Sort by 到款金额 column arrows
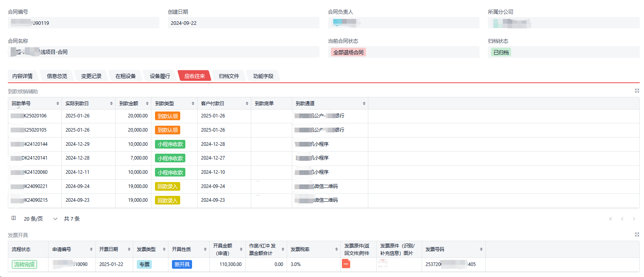Viewport: 644px width, 277px height. tap(147, 104)
